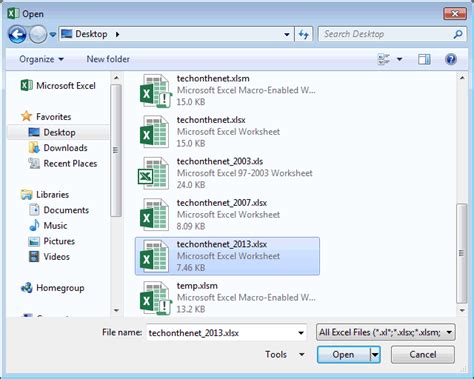Open the Tools menu
This screenshot has width=474, height=379.
(x=285, y=354)
